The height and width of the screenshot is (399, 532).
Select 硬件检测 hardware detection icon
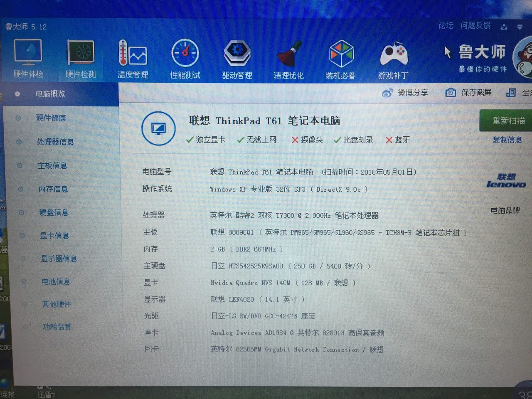click(81, 59)
